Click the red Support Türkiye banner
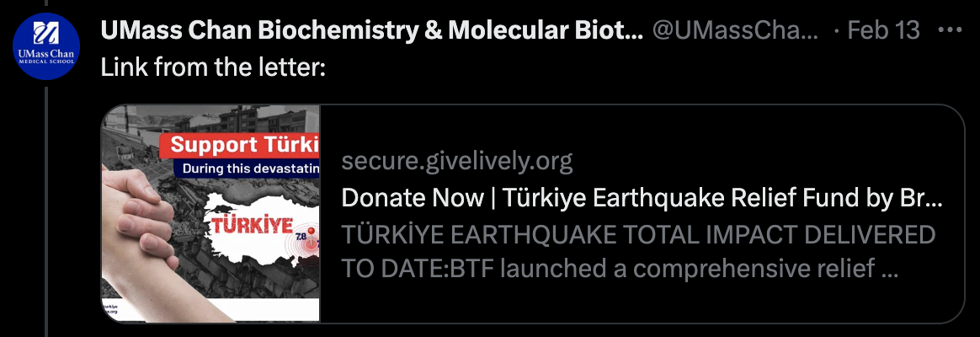980x337 pixels. [x=244, y=143]
